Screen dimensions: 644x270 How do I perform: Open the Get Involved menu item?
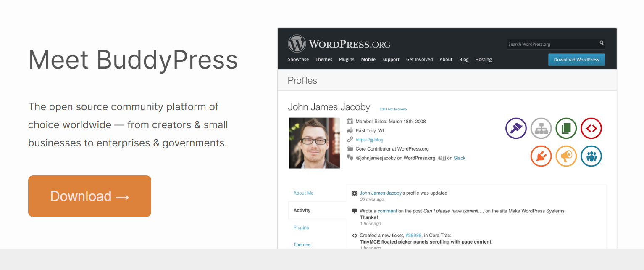419,59
